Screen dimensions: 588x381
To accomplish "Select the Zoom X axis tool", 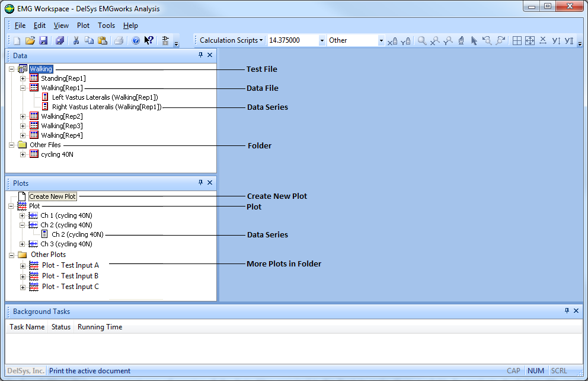I will pos(435,40).
